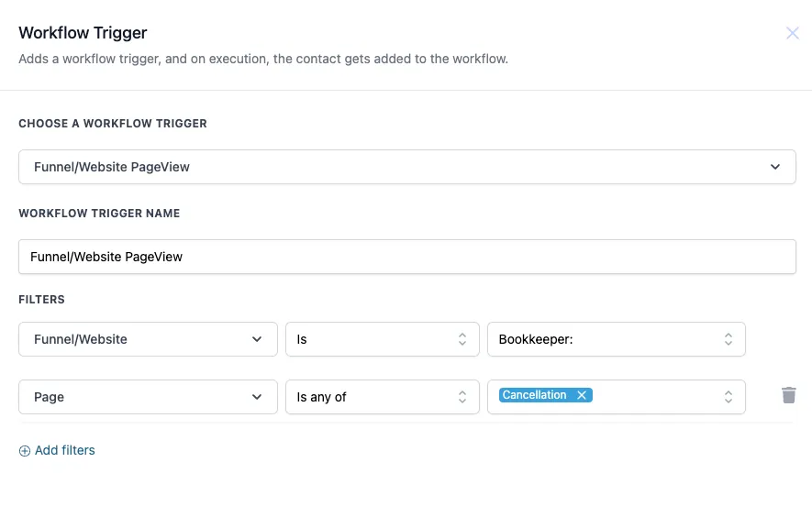Viewport: 812px width, 517px height.
Task: Close the Workflow Trigger panel
Action: point(793,33)
